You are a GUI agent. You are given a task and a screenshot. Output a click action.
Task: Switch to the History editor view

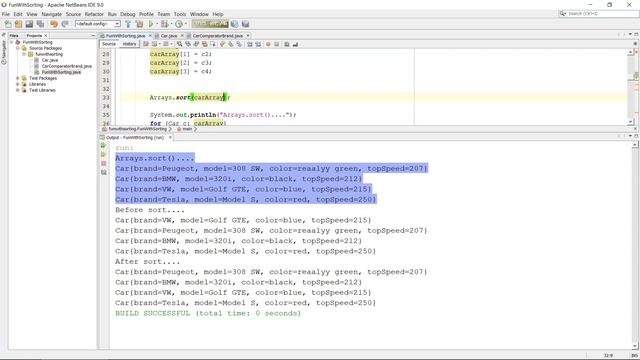(x=129, y=44)
